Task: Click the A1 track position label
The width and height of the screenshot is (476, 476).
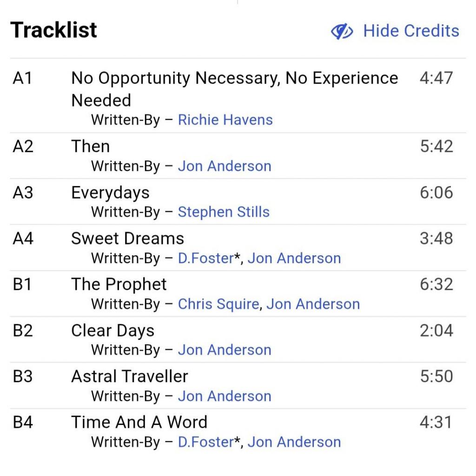Action: click(x=22, y=79)
